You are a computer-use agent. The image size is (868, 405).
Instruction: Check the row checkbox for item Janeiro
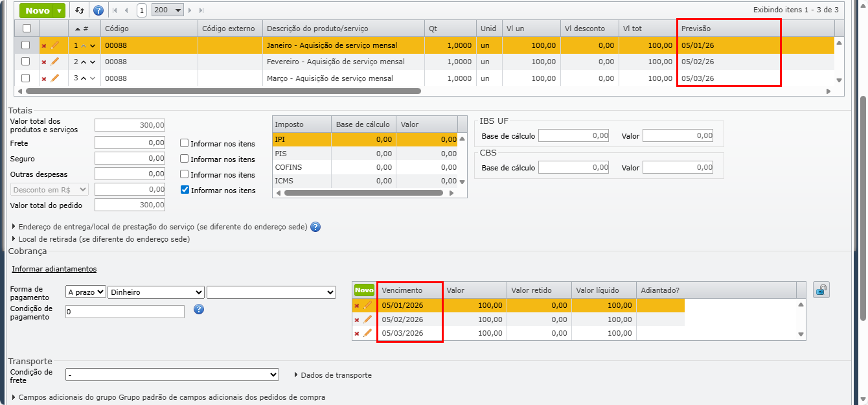pyautogui.click(x=26, y=45)
